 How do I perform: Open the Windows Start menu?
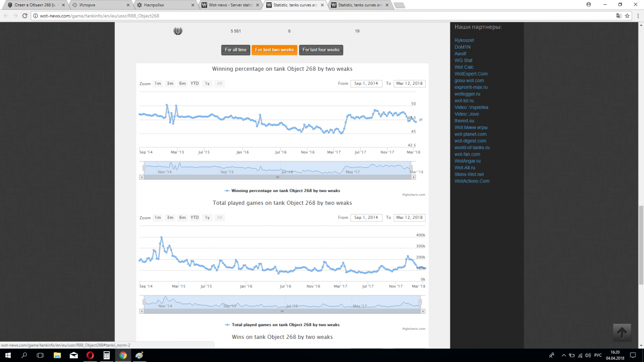coord(8,356)
